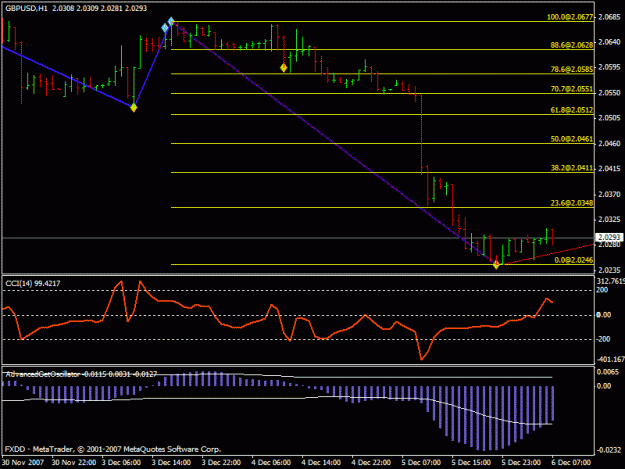Click the 2.0685 price scale value

coord(609,17)
